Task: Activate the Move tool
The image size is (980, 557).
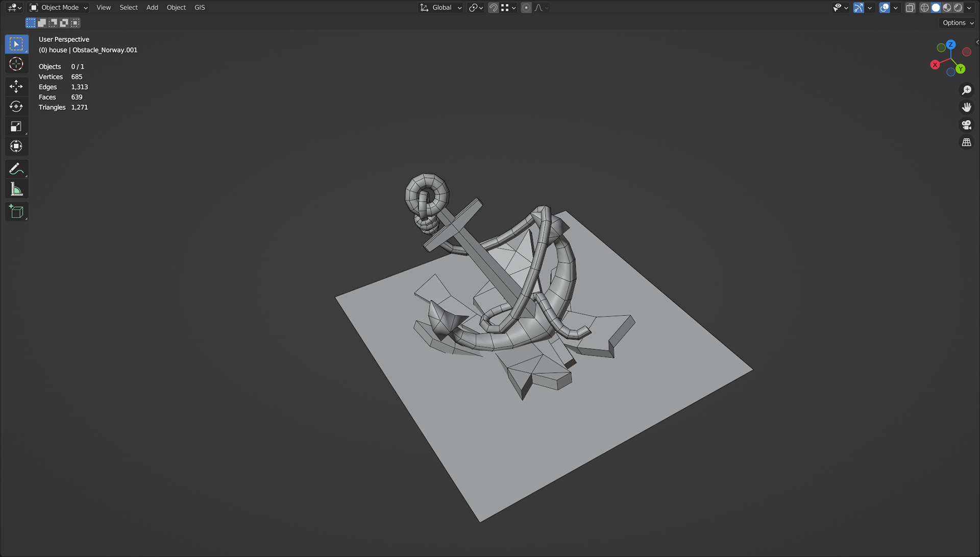Action: point(16,86)
